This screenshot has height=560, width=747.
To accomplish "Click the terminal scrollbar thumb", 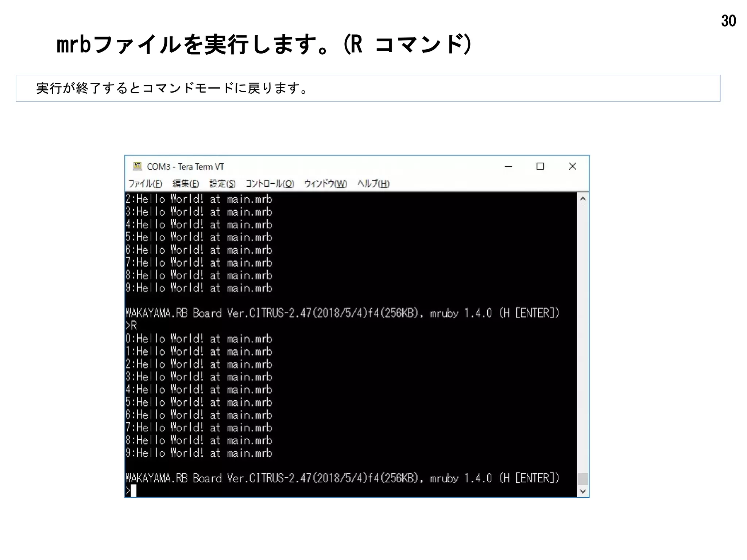I will click(583, 479).
